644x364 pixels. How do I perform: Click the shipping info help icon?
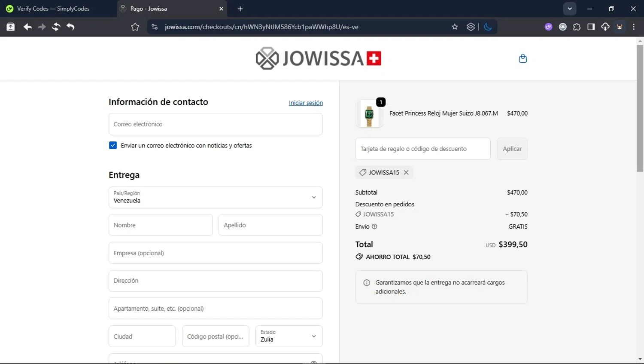(374, 226)
